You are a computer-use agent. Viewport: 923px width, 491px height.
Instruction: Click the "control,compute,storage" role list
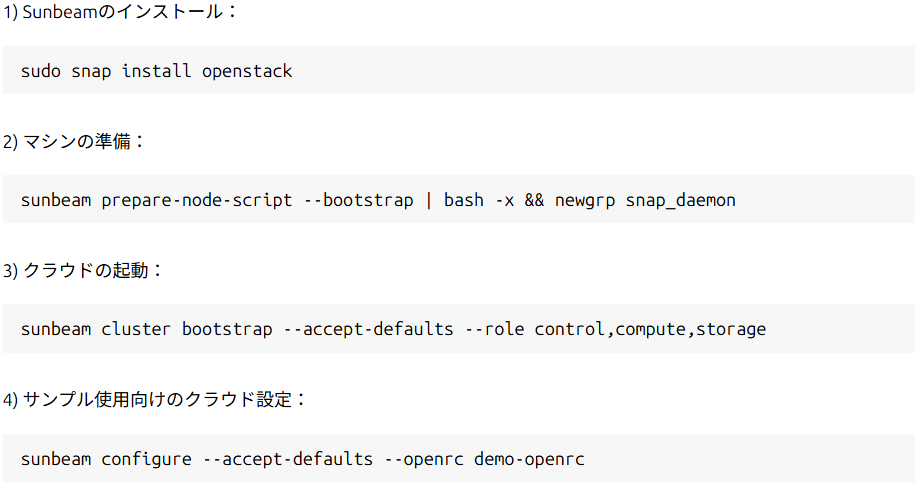coord(650,329)
